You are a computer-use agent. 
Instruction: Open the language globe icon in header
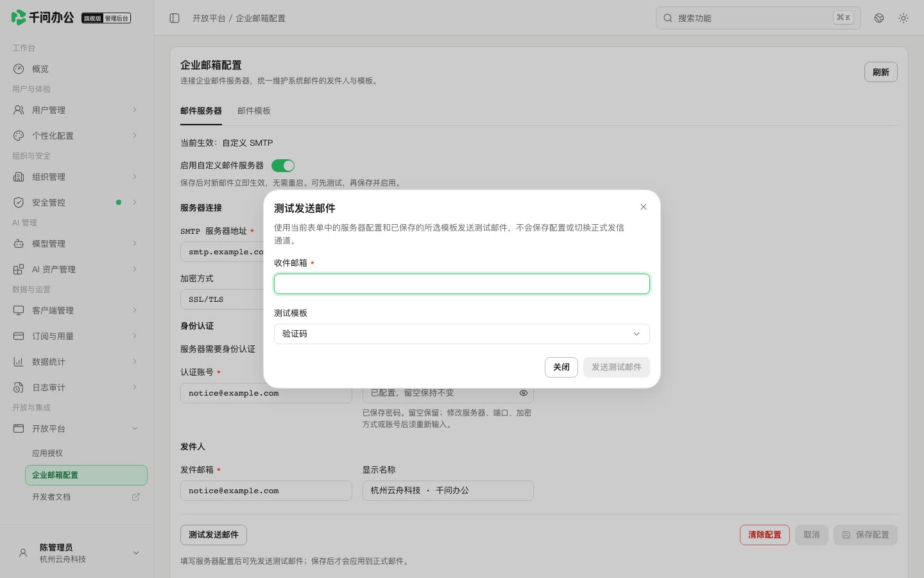coord(879,18)
